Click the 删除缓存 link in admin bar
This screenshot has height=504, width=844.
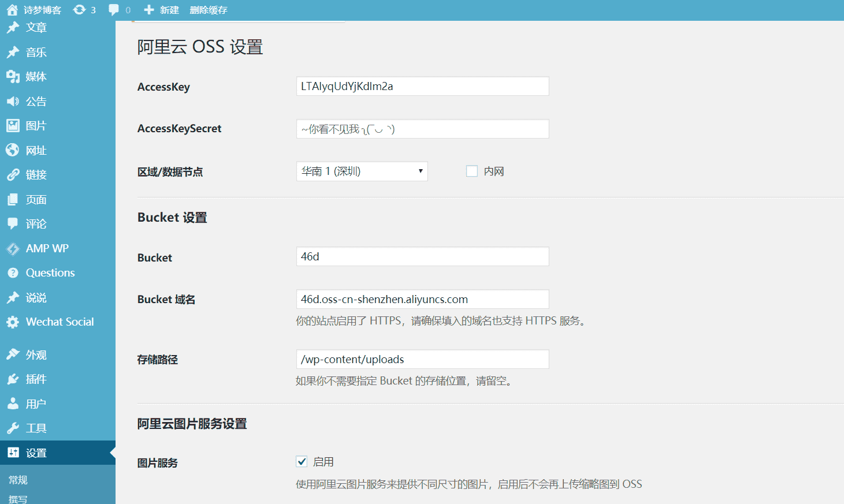209,10
